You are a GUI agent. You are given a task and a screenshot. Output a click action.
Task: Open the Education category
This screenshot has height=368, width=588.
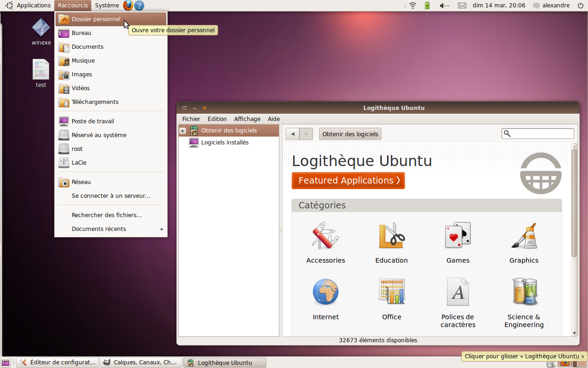[391, 243]
